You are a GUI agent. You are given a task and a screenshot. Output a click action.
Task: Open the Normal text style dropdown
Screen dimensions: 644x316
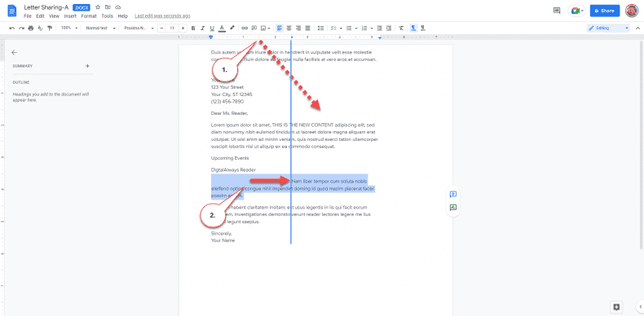pos(100,28)
